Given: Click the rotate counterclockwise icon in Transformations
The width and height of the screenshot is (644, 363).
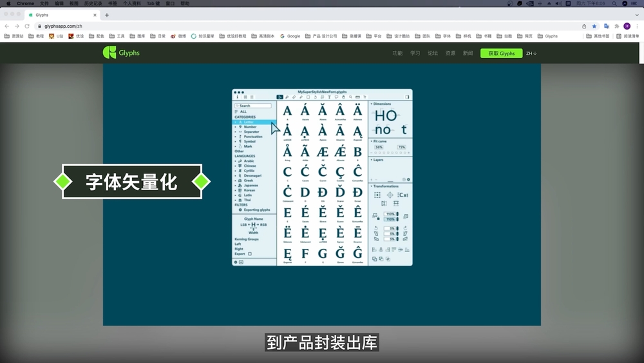Looking at the screenshot, I should [376, 228].
